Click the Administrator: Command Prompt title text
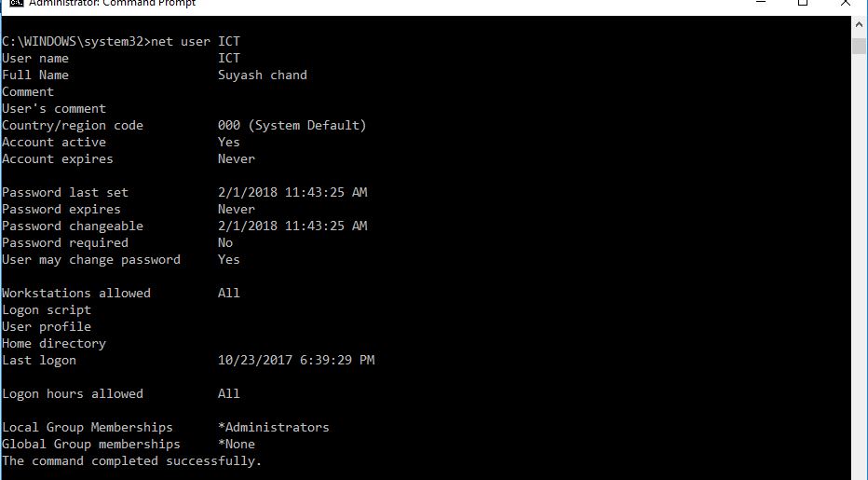Viewport: 868px width, 480px height. point(113,4)
